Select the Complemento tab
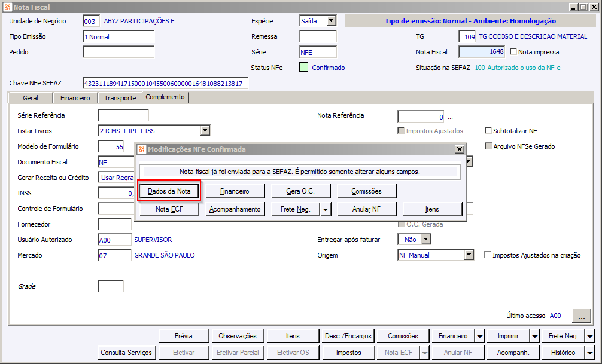 tap(165, 97)
